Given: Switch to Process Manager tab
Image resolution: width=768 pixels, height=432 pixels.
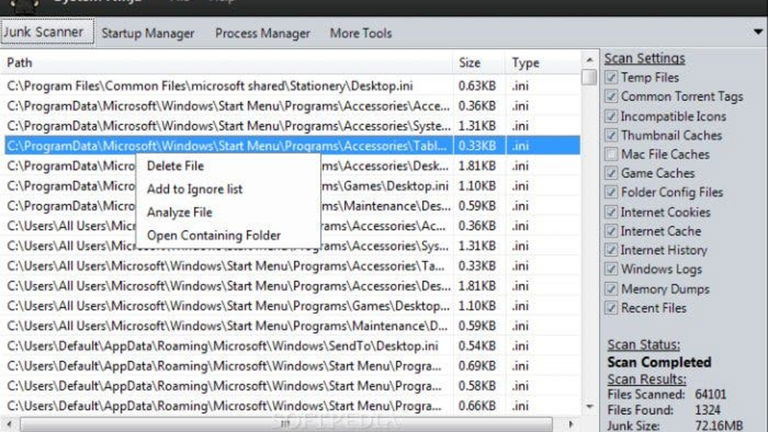Looking at the screenshot, I should (x=263, y=33).
